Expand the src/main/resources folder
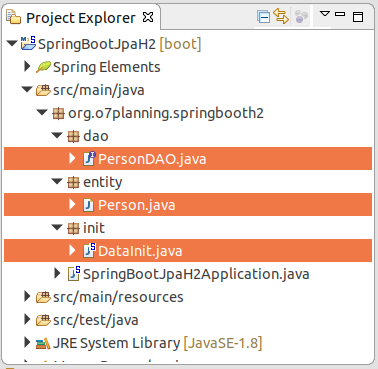 [x=27, y=296]
